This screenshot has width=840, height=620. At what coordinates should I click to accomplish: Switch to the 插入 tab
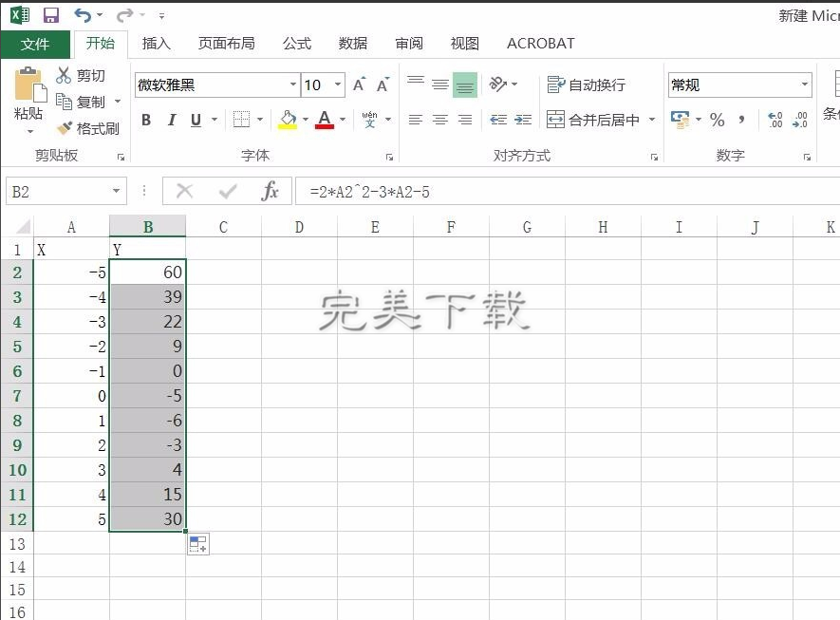pos(156,44)
